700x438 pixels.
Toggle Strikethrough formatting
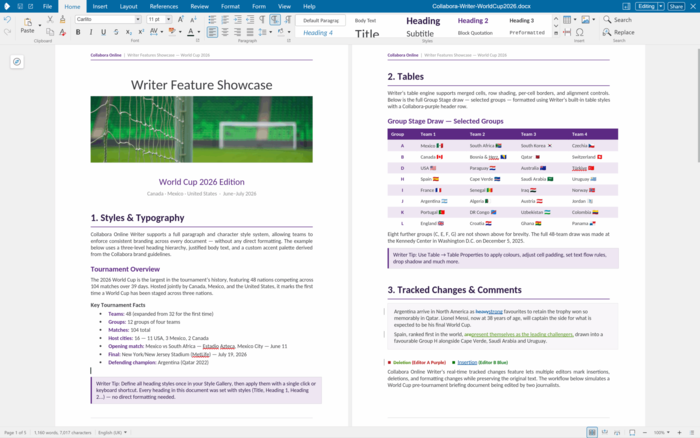click(x=116, y=32)
